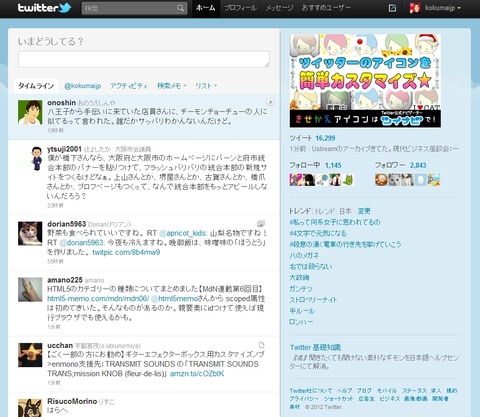The height and width of the screenshot is (417, 480).
Task: Open twitpic.com link in dorian5963 tweet
Action: pyautogui.click(x=126, y=252)
